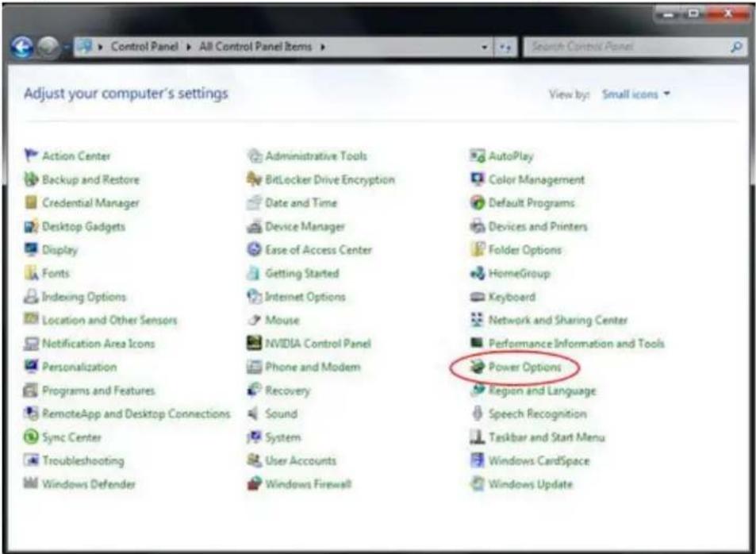The width and height of the screenshot is (756, 554).
Task: Open the Getting Started link
Action: 301,273
